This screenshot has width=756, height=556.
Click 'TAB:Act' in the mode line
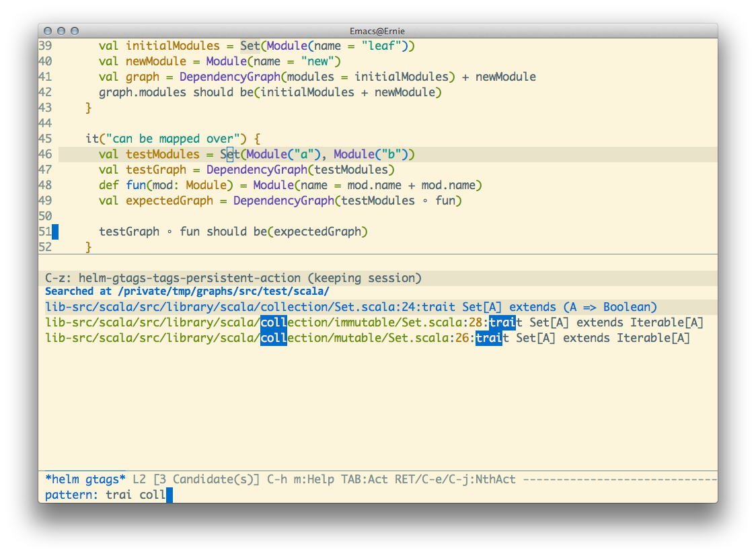point(365,479)
